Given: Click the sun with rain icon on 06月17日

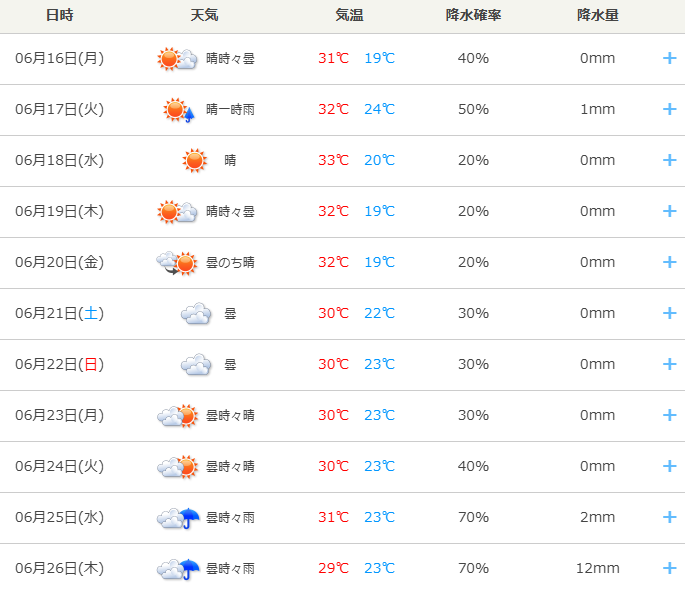Looking at the screenshot, I should coord(179,110).
